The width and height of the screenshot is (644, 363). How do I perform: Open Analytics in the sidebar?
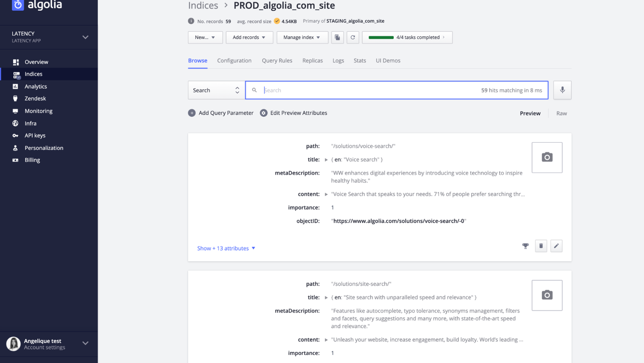(35, 86)
